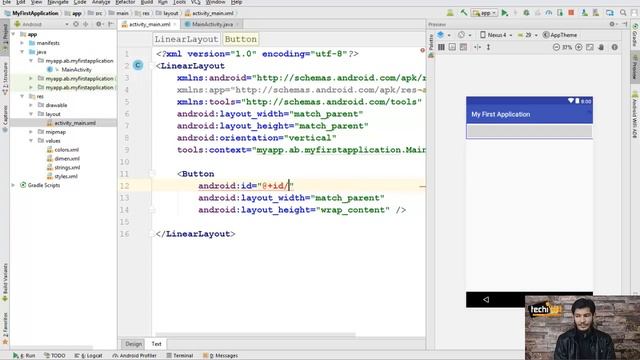Expand the drawable folder

pos(31,105)
